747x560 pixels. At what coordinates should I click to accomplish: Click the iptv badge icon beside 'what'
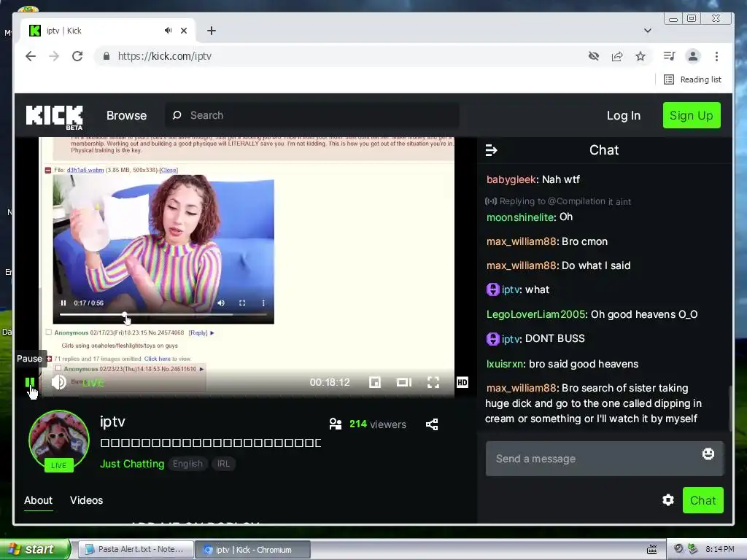tap(492, 289)
